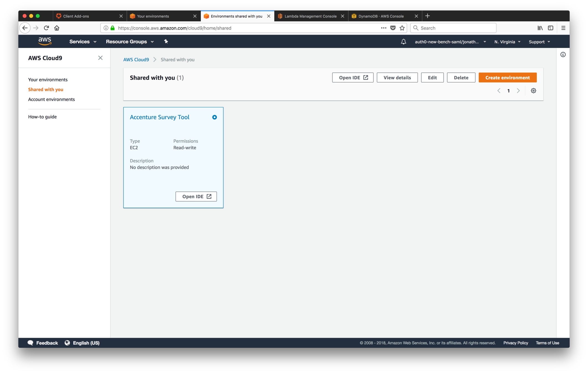Viewport: 588px width, 374px height.
Task: Click the AWS logo home icon
Action: pyautogui.click(x=45, y=41)
